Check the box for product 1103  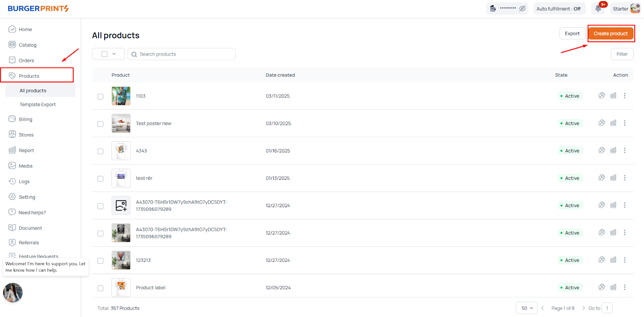coord(101,97)
